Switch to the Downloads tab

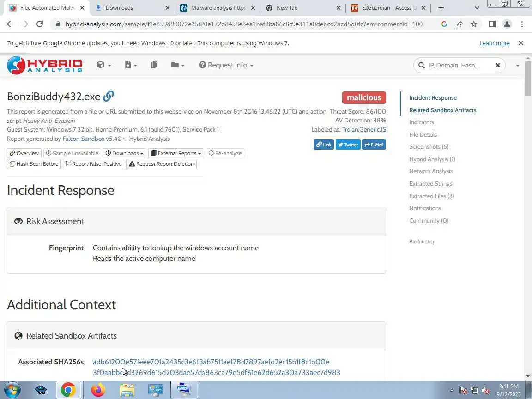pyautogui.click(x=133, y=8)
